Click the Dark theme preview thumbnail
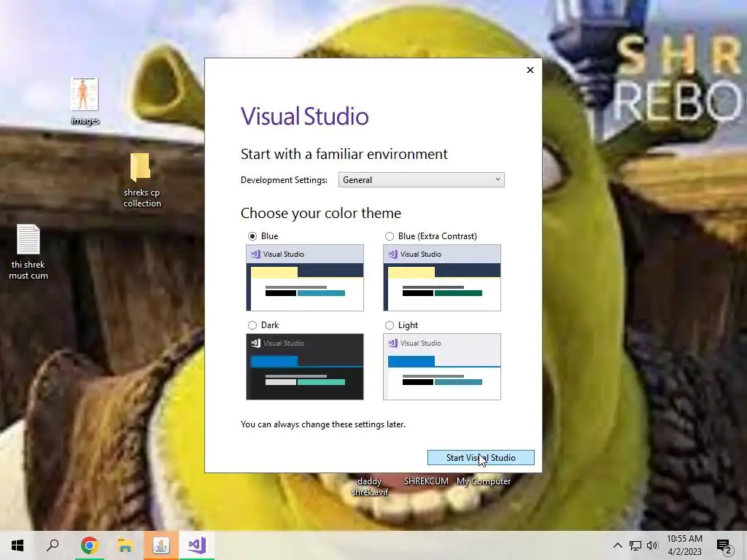The width and height of the screenshot is (747, 560). click(305, 367)
